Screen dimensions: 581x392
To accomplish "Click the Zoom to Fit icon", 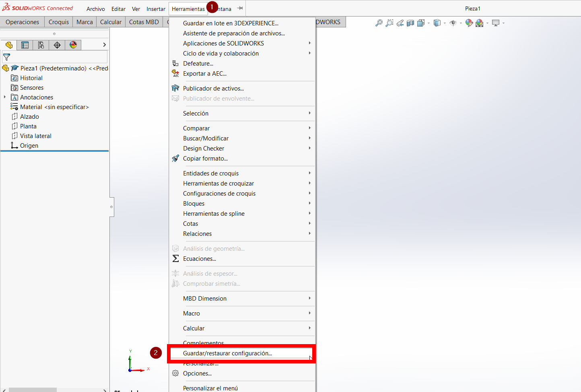I will pos(379,23).
